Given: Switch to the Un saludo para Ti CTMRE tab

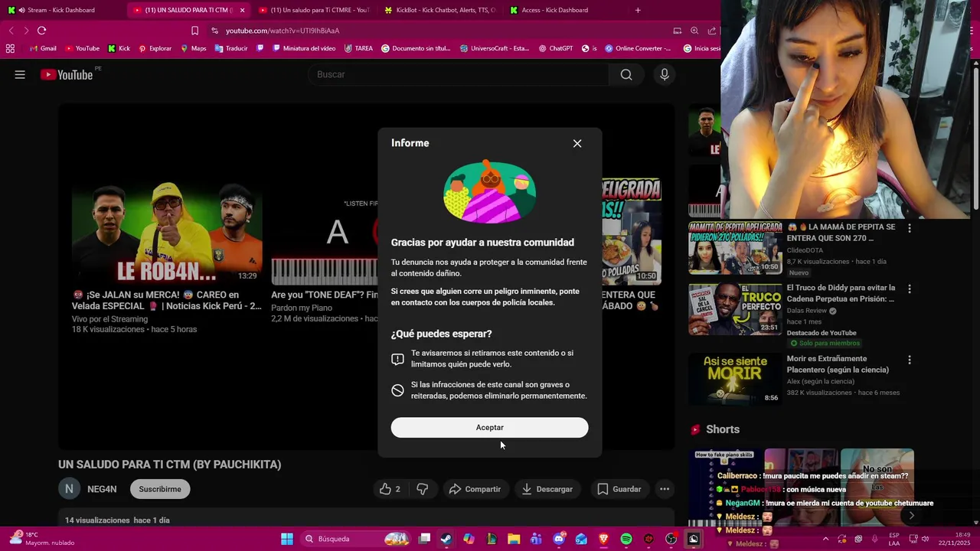Looking at the screenshot, I should [314, 10].
